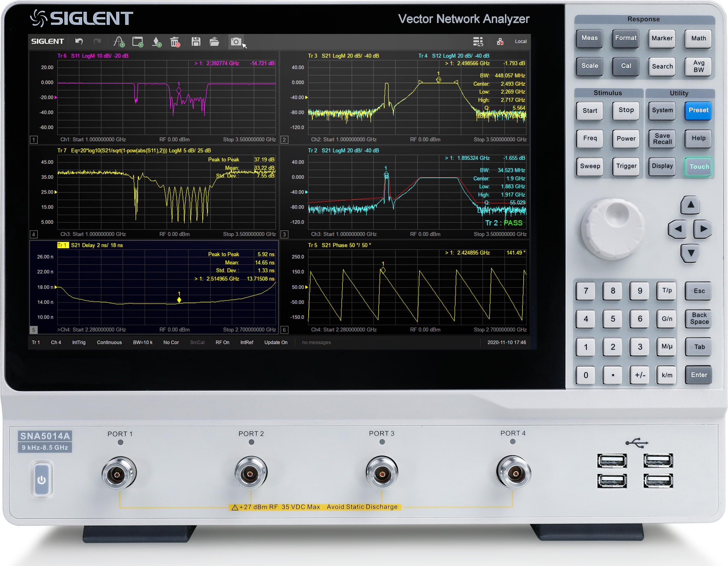This screenshot has width=728, height=566.
Task: Select window number 2 box
Action: [x=284, y=140]
